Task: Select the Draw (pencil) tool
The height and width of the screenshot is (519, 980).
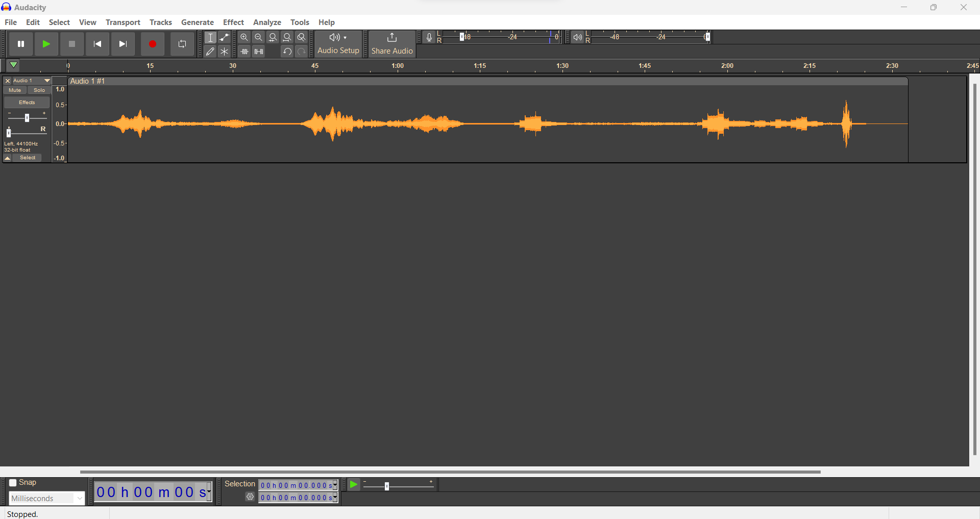Action: [x=210, y=52]
